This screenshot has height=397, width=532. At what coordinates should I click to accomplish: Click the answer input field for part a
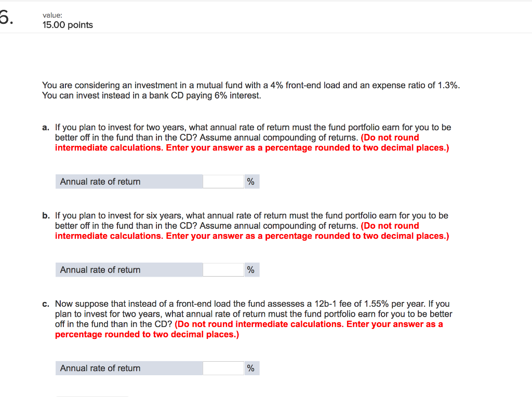pos(223,181)
